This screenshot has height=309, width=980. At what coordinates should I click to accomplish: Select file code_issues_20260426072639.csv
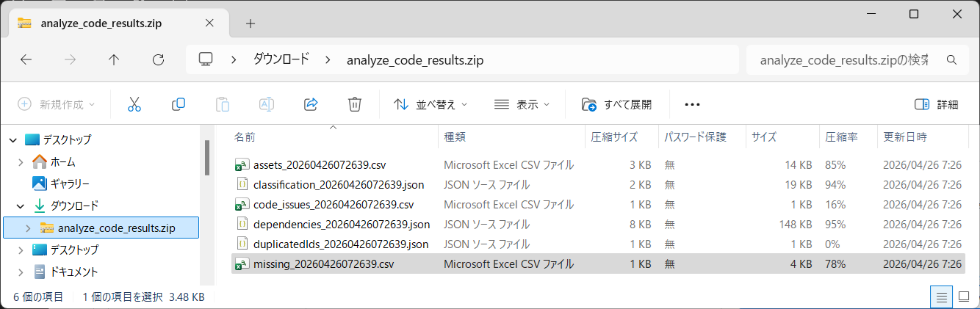tap(334, 204)
